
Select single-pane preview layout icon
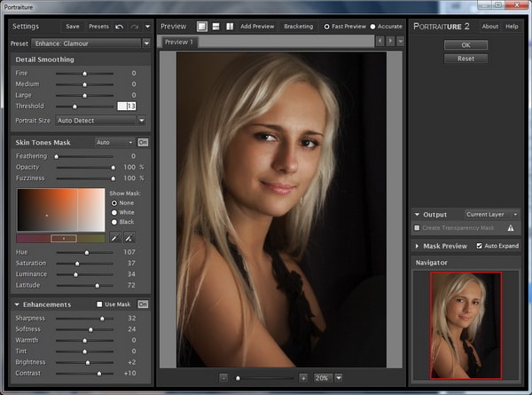[x=203, y=27]
